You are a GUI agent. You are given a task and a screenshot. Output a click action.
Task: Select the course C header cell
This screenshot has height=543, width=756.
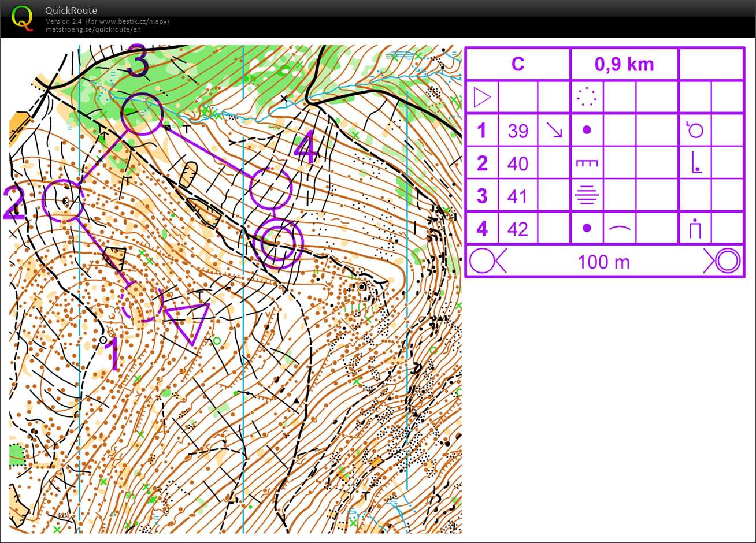tap(518, 64)
